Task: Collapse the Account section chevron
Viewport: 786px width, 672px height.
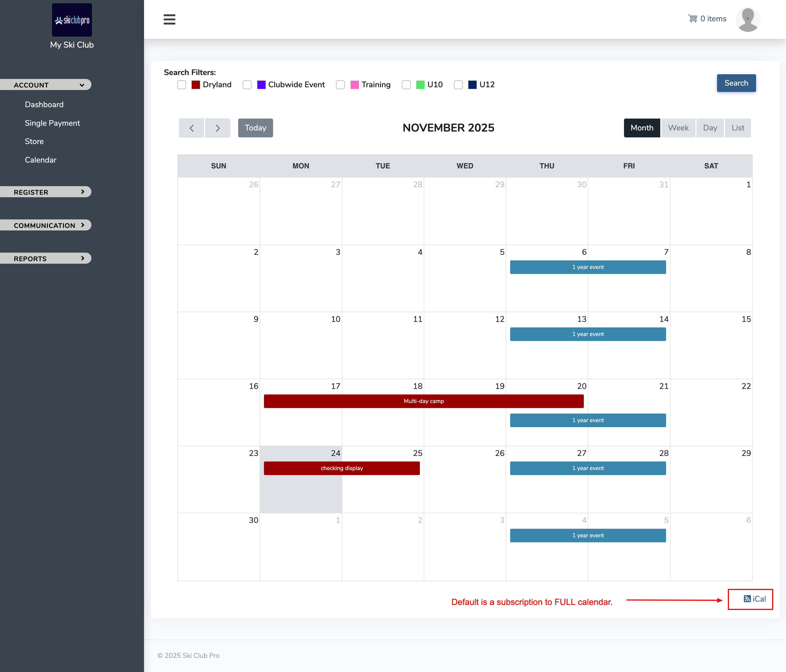Action: pyautogui.click(x=82, y=85)
